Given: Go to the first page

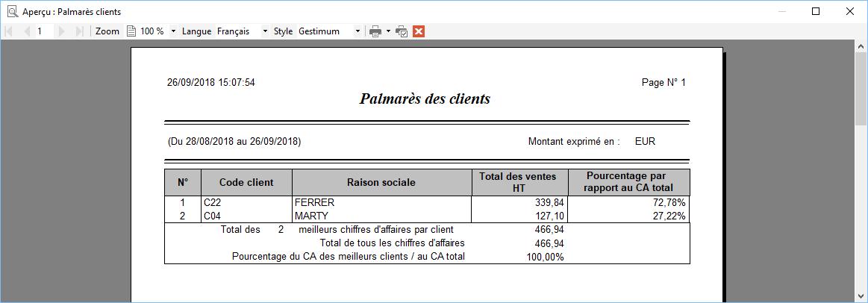Looking at the screenshot, I should tap(8, 31).
